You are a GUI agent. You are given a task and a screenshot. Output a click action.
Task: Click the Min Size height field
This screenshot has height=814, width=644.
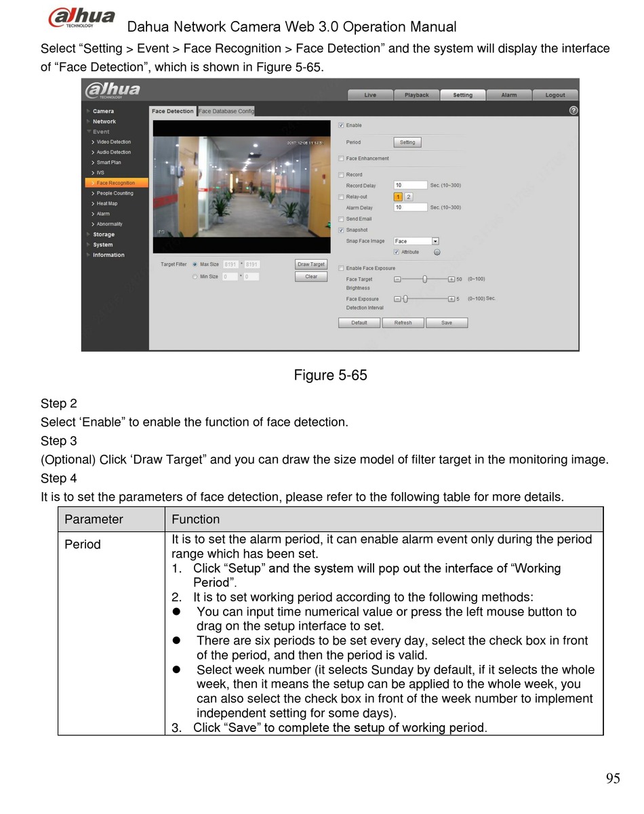click(x=252, y=277)
